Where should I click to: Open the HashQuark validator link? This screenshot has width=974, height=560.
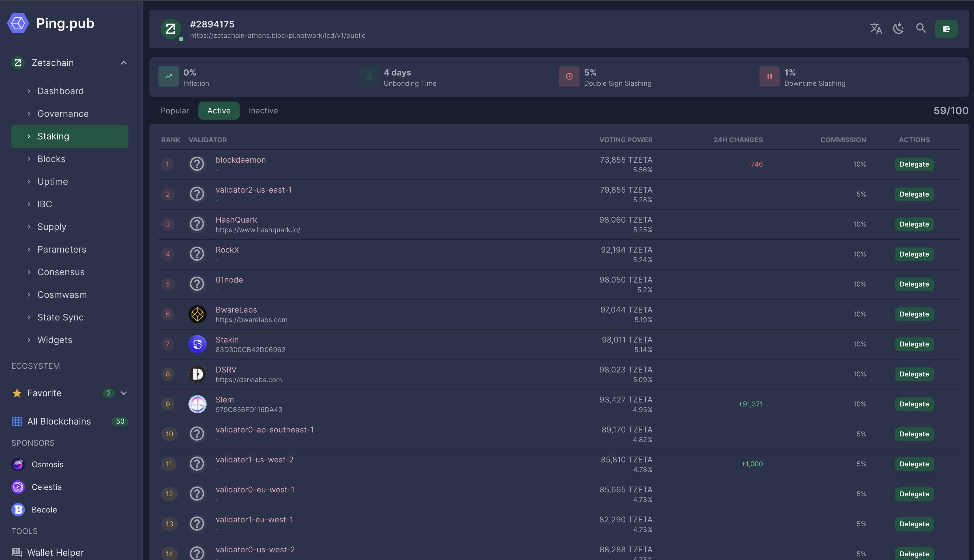[236, 219]
